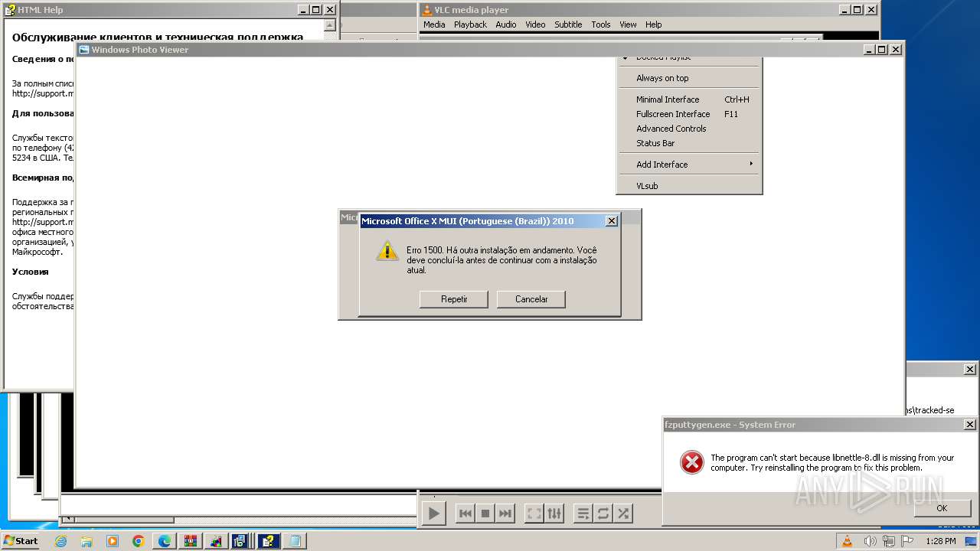Click VLC cone icon in system tray
The height and width of the screenshot is (551, 980).
click(x=847, y=541)
